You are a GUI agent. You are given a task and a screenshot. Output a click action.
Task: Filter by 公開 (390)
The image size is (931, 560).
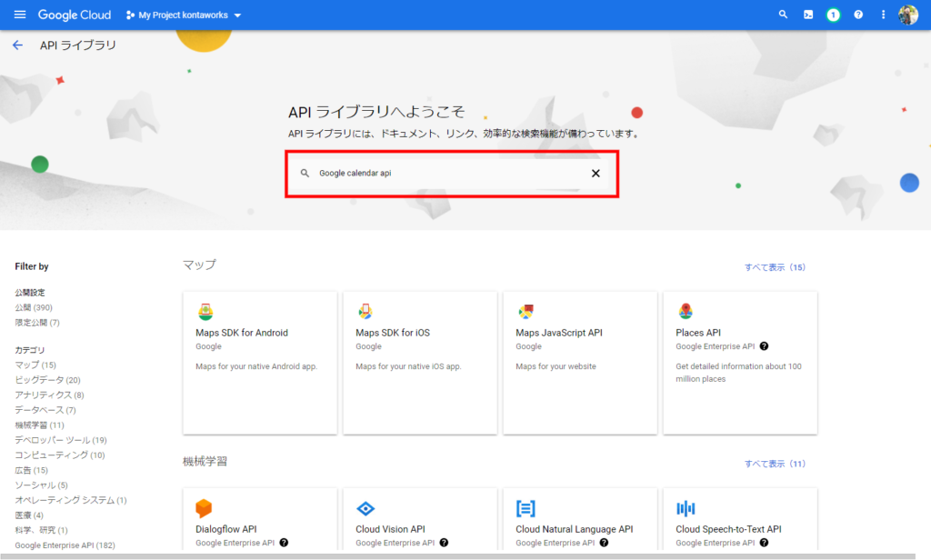(34, 307)
